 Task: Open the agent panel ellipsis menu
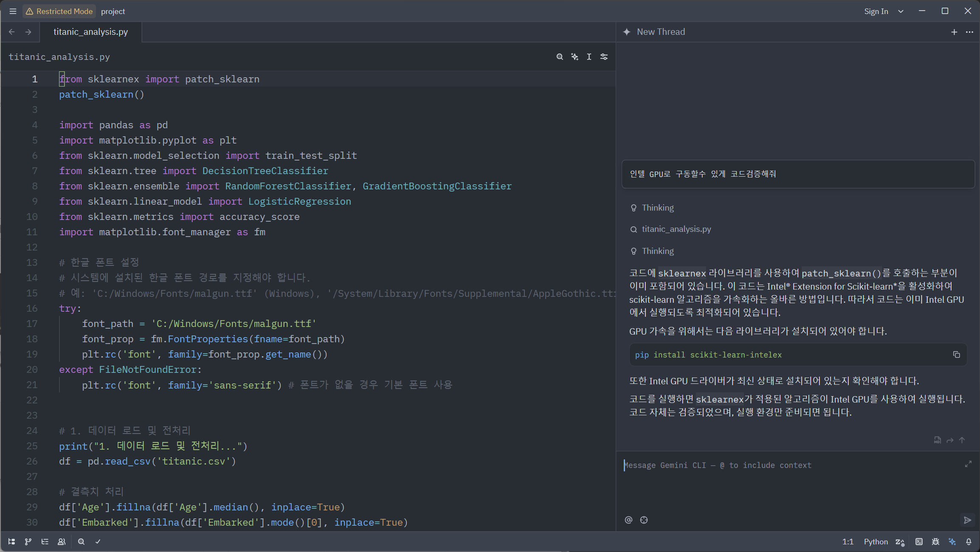969,32
